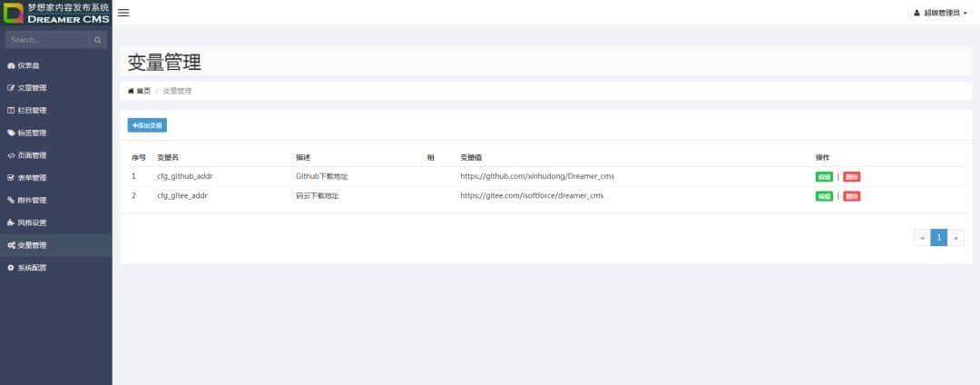Select 变量管理 in the sidebar
This screenshot has width=980, height=385.
pos(56,245)
